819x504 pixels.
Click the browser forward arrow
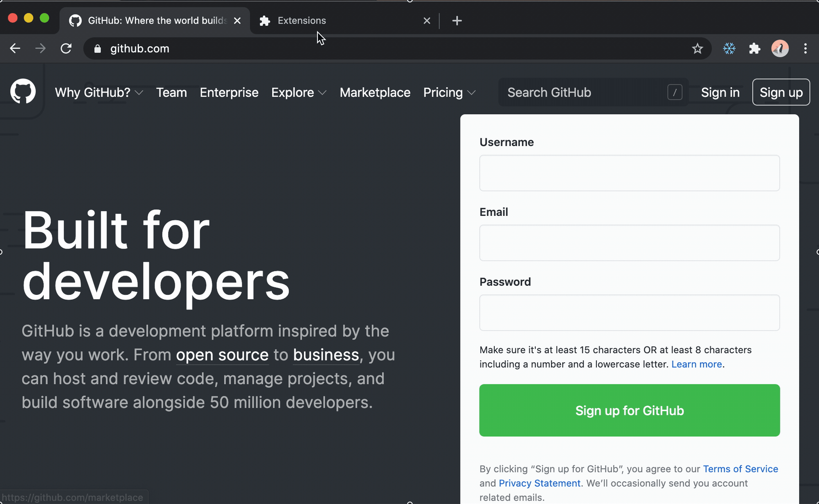tap(40, 48)
